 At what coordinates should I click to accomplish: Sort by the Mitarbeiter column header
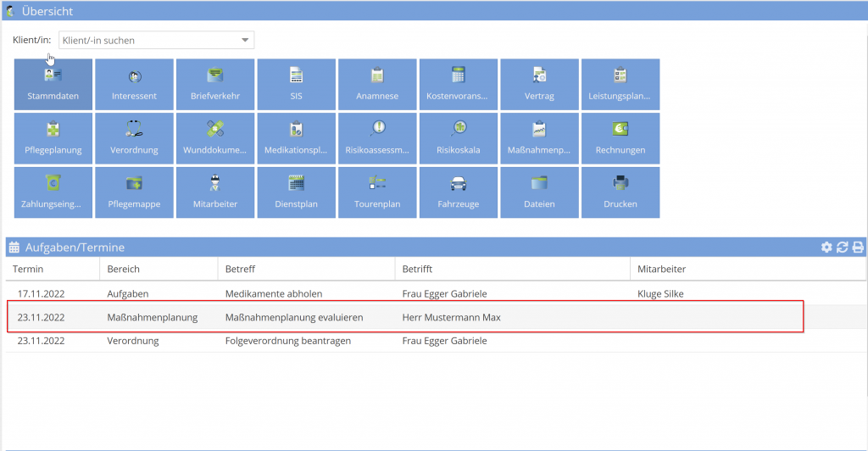[661, 269]
